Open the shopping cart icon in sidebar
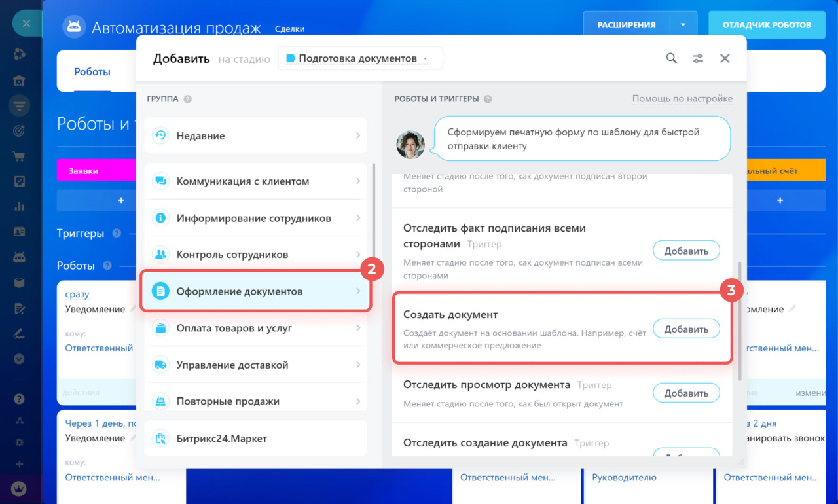Screen dimensions: 838x504 tap(20, 156)
